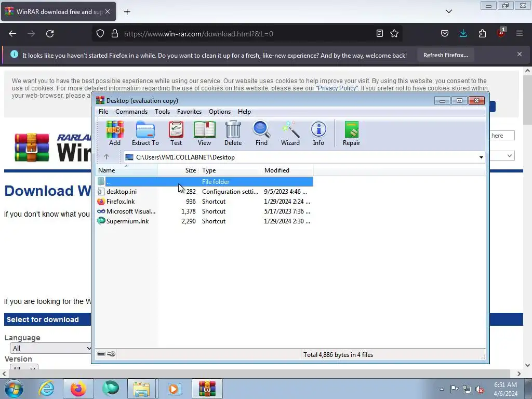Select the desktop.ini file

205,192
